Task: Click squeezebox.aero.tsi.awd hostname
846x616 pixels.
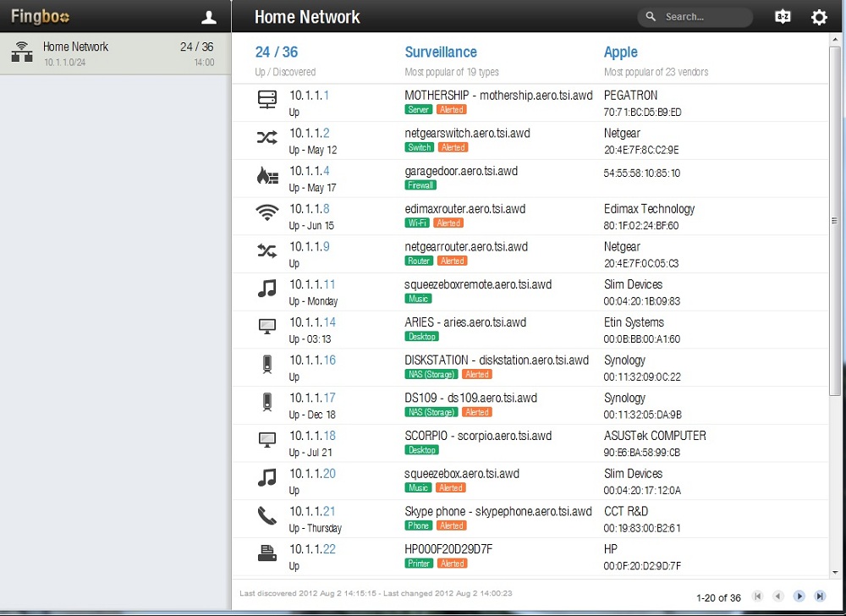Action: click(x=462, y=474)
